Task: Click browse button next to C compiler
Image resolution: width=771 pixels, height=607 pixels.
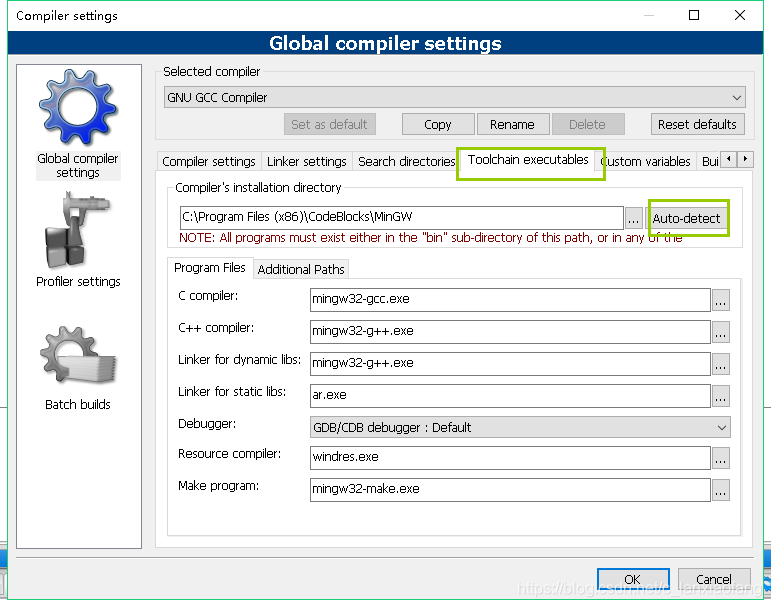Action: 721,300
